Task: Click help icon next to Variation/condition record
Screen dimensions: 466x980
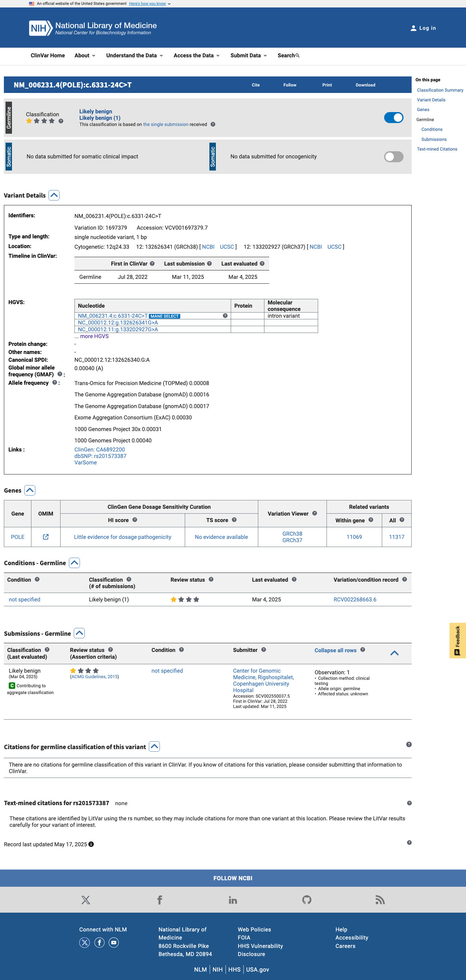Action: (405, 579)
